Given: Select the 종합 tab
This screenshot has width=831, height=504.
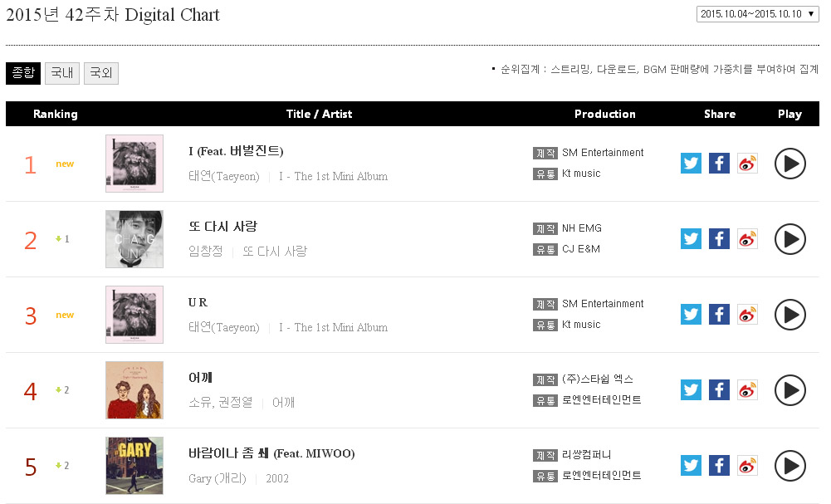Looking at the screenshot, I should click(x=23, y=73).
